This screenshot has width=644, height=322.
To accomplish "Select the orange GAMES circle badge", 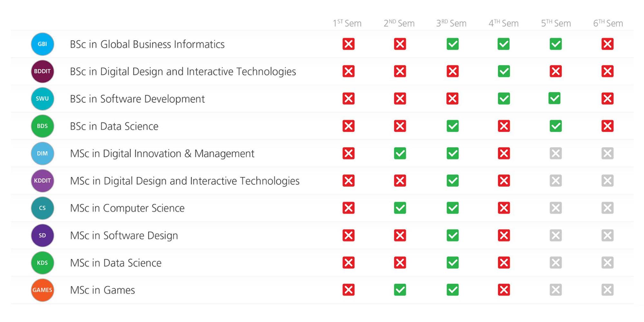I will (x=42, y=290).
